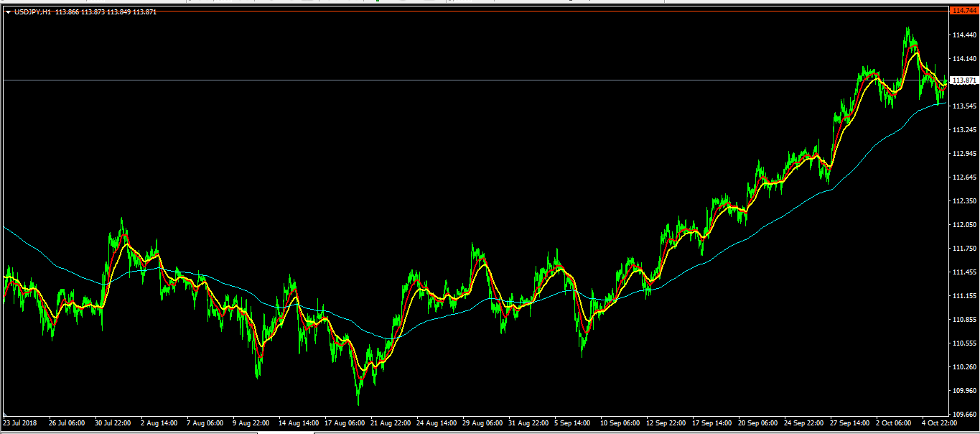Click the 24 Aug 14:00 time label
The height and width of the screenshot is (434, 980).
tap(436, 423)
